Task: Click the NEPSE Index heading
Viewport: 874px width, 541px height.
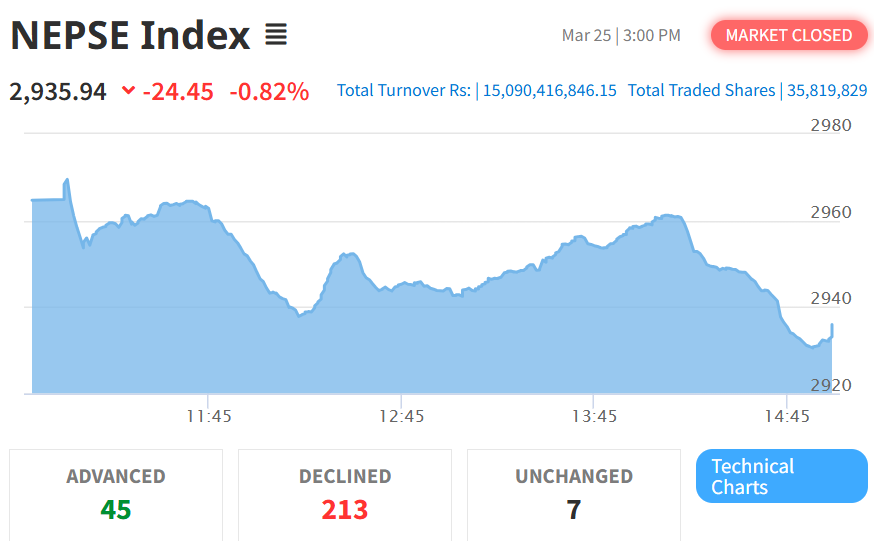Action: (x=130, y=36)
